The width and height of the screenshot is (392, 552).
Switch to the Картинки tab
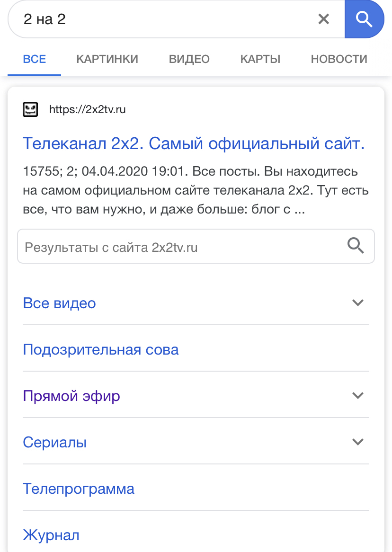click(107, 59)
